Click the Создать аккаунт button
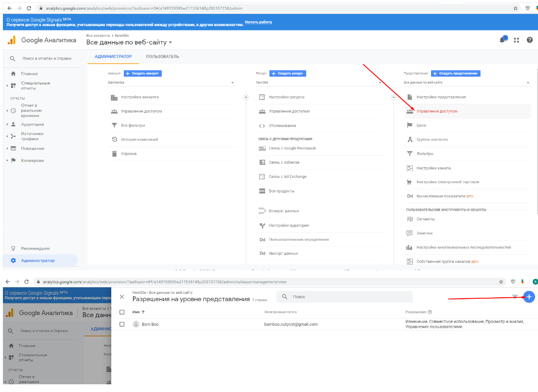The width and height of the screenshot is (538, 392). coord(143,73)
